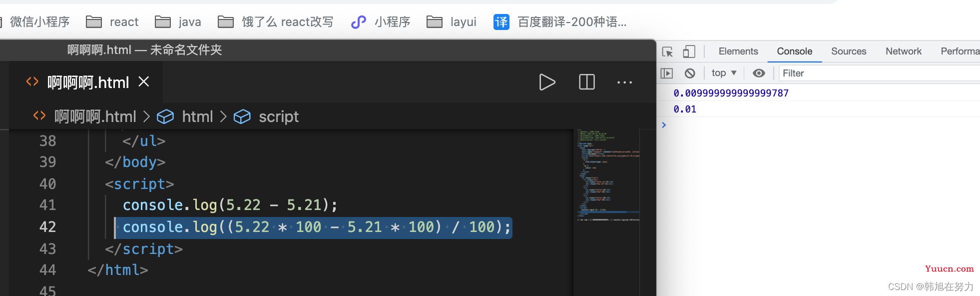This screenshot has width=980, height=296.
Task: Click line number 41 in the gutter
Action: [x=48, y=205]
